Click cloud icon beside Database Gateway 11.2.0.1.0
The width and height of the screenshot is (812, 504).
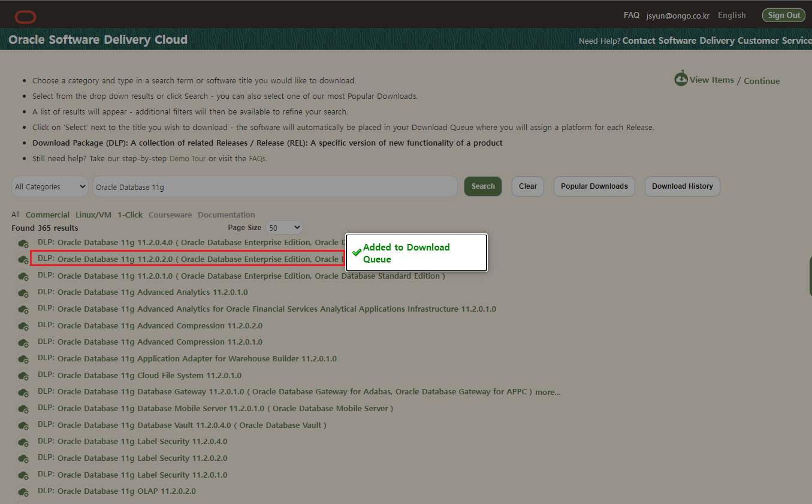[23, 393]
